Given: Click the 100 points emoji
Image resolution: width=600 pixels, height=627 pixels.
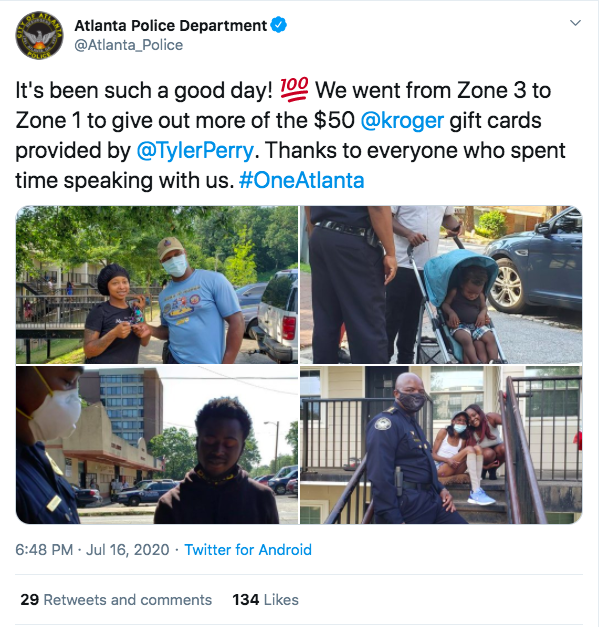Looking at the screenshot, I should (294, 89).
